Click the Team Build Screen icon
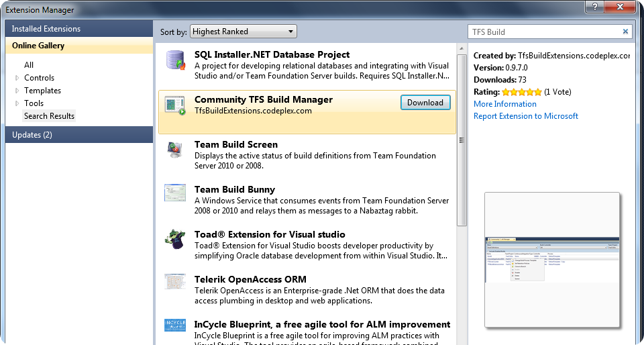Screen dimensions: 644x345 [x=175, y=150]
